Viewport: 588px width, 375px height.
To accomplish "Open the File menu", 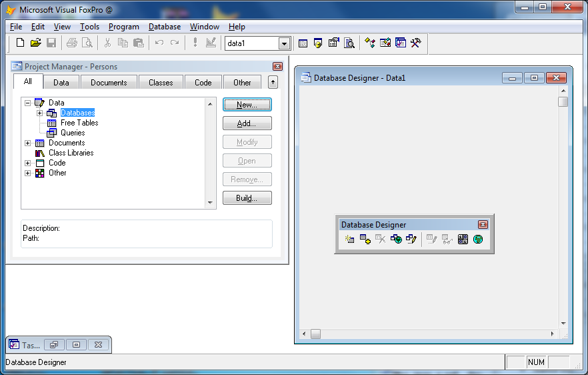I will (x=16, y=27).
